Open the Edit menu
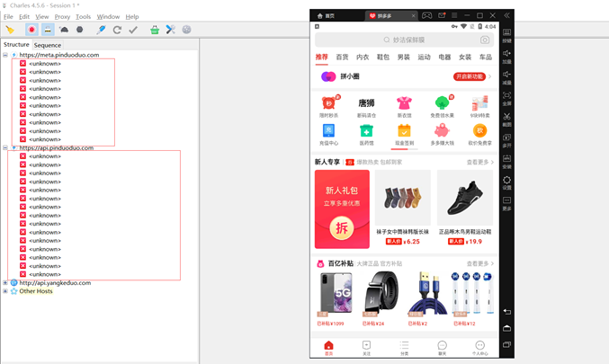This screenshot has width=609, height=364. (24, 17)
